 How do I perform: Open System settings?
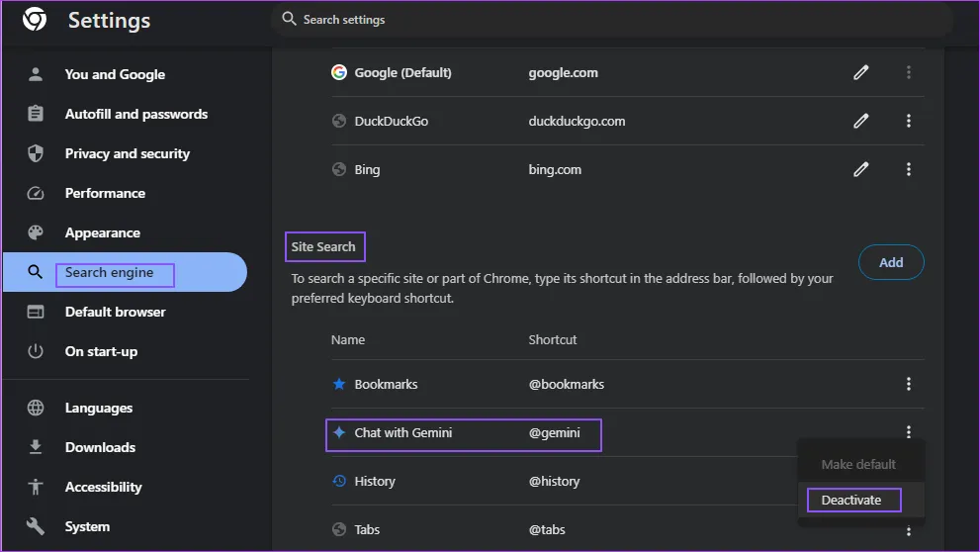87,526
